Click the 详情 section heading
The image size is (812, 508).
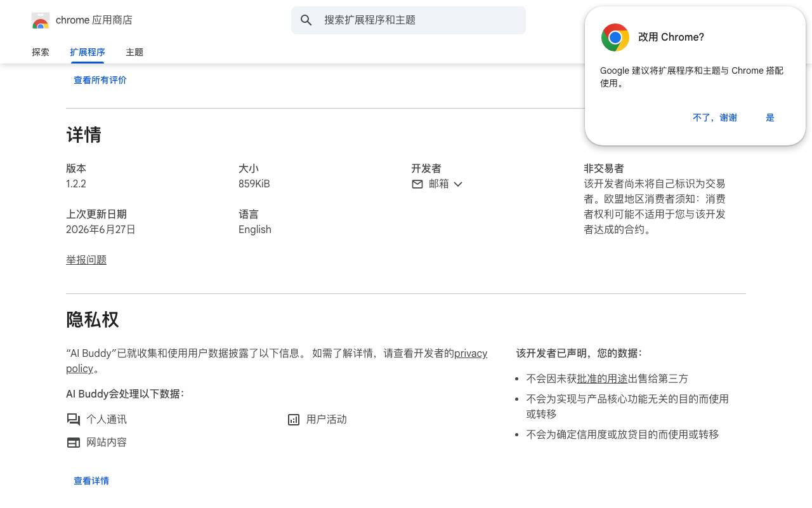tap(84, 135)
